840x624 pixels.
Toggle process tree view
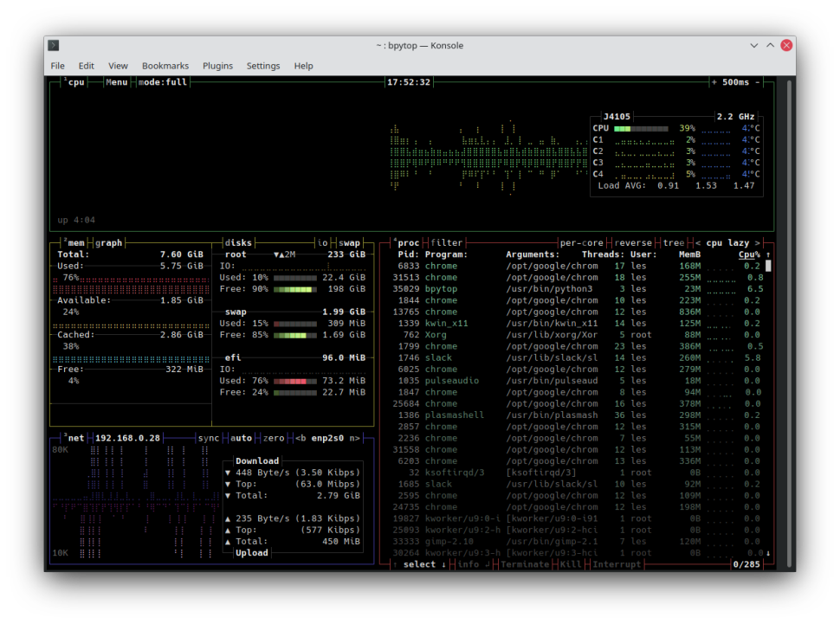pyautogui.click(x=674, y=242)
